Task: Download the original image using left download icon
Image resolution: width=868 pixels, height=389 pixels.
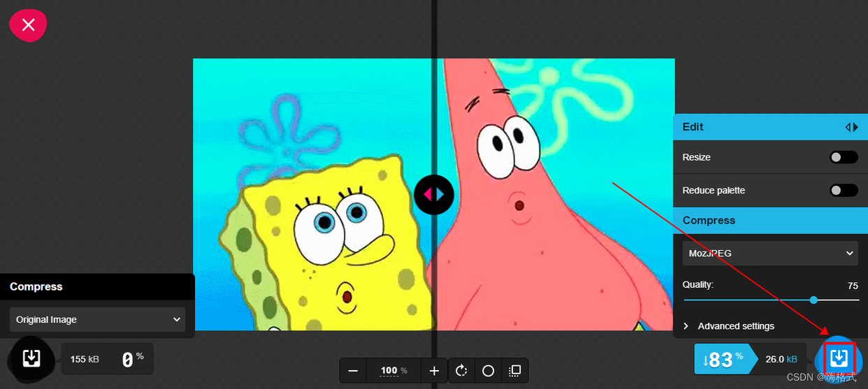Action: 31,359
